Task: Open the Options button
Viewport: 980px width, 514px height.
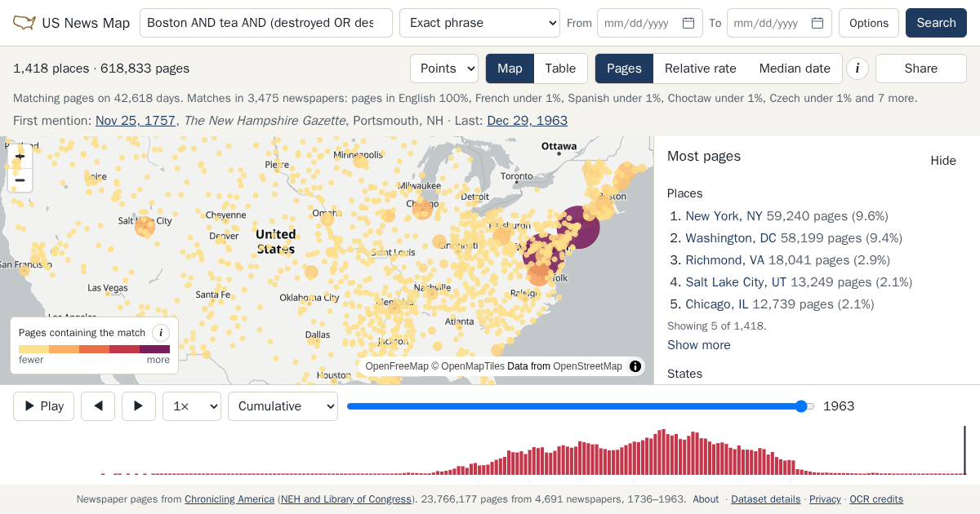Action: click(x=869, y=23)
